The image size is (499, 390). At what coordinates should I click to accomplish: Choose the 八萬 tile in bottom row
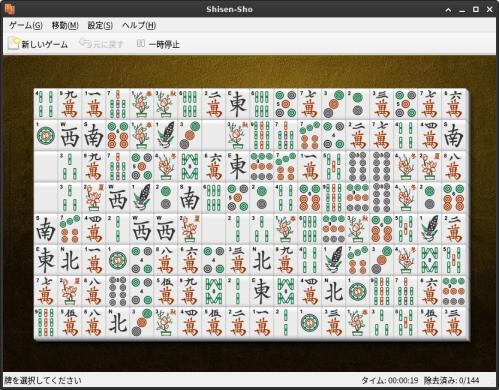point(94,323)
